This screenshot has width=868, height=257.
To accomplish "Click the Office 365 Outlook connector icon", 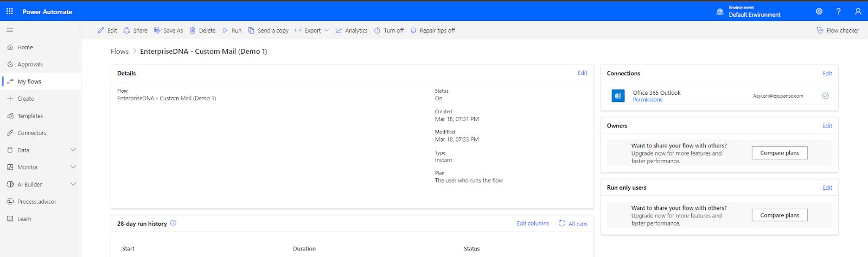I will pyautogui.click(x=618, y=96).
